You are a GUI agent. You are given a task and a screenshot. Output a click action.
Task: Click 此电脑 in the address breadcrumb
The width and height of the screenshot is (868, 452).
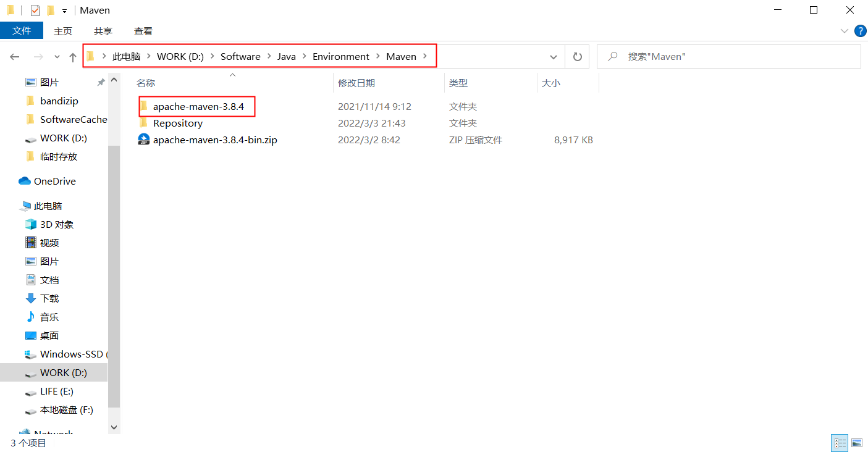click(126, 56)
